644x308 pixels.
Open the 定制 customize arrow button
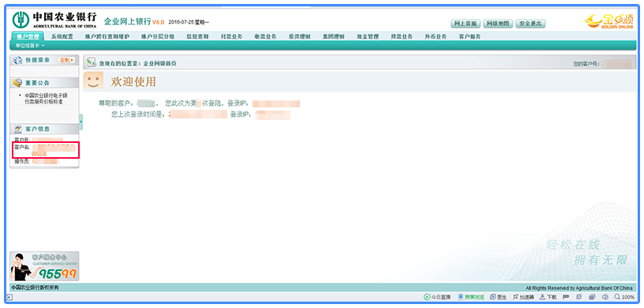click(66, 60)
